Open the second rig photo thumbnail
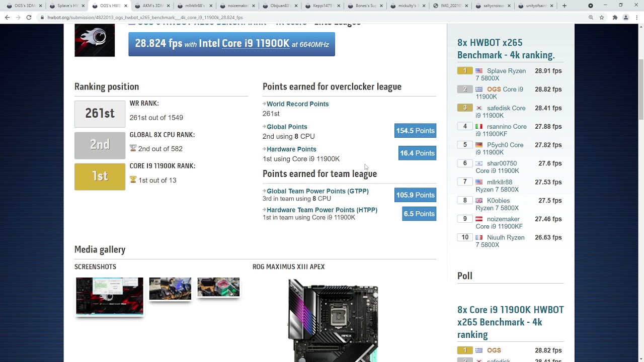This screenshot has height=362, width=644. pos(170,288)
